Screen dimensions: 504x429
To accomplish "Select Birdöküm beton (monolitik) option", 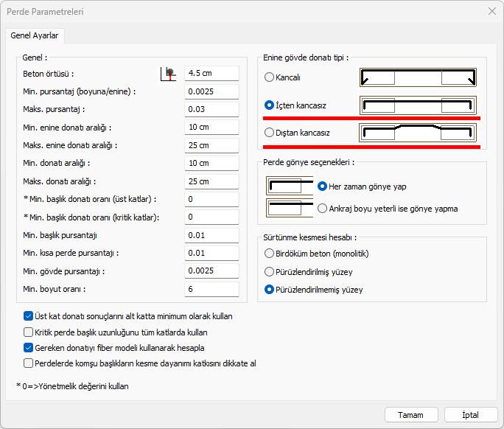I will (270, 254).
